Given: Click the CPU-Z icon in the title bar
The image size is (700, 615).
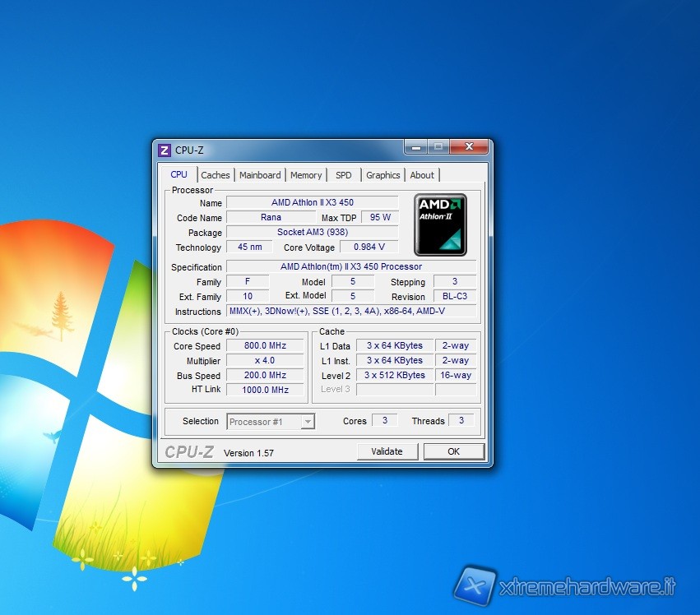Looking at the screenshot, I should point(165,150).
